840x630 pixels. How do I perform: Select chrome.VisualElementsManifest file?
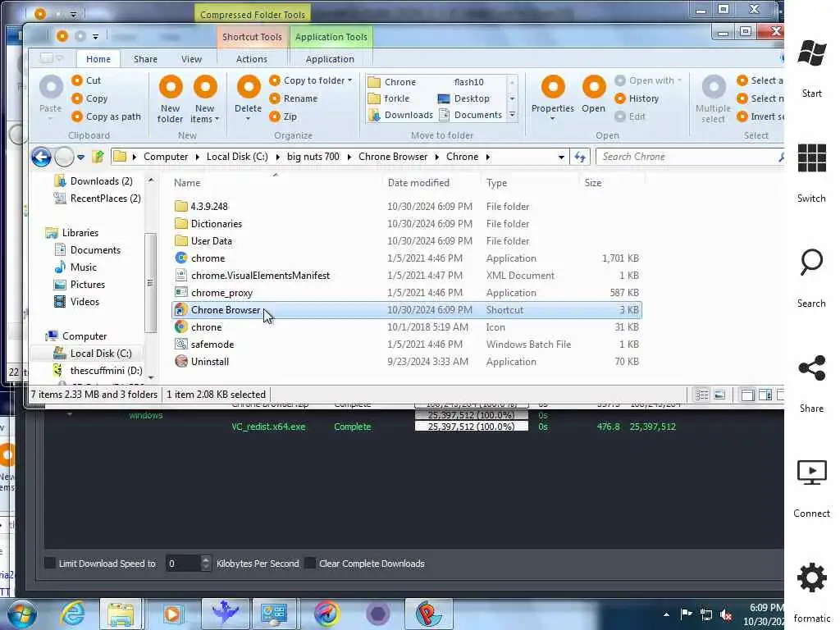coord(406,276)
